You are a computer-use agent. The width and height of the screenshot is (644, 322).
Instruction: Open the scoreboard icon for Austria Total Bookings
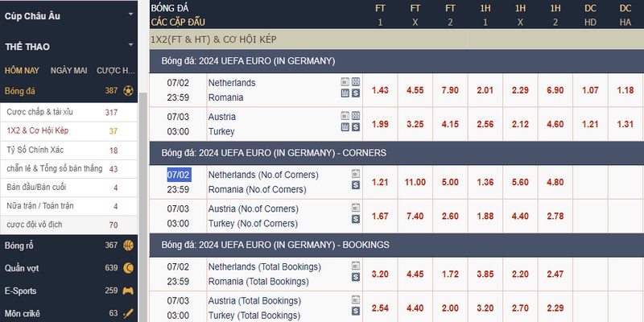coord(356,299)
